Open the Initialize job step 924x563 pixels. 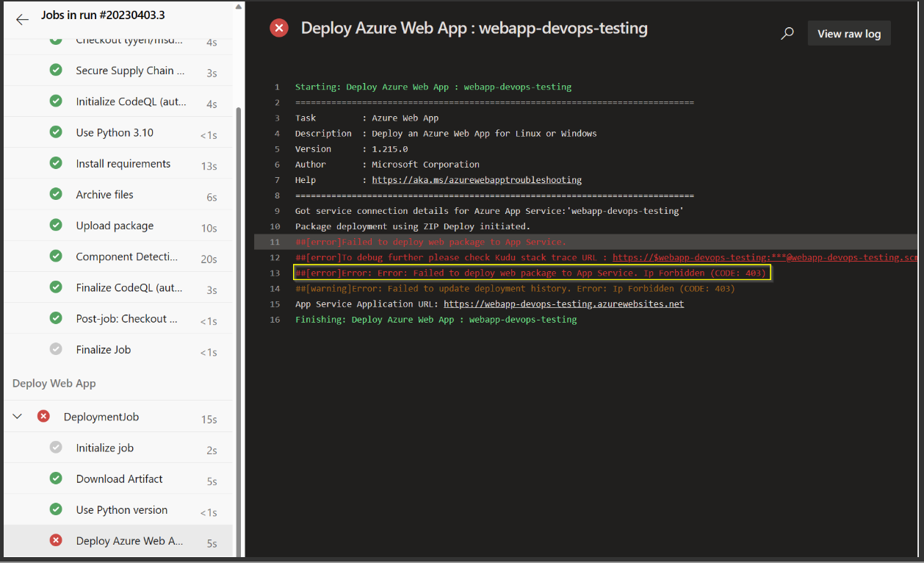[x=118, y=448]
